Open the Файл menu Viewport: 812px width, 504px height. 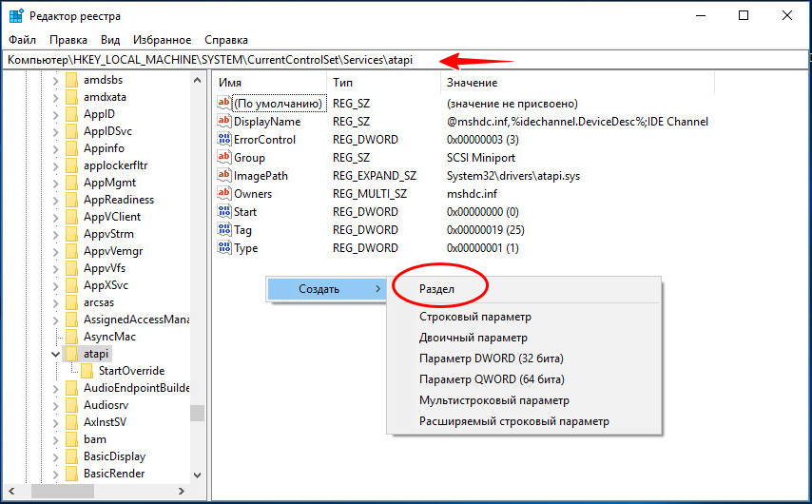click(22, 40)
